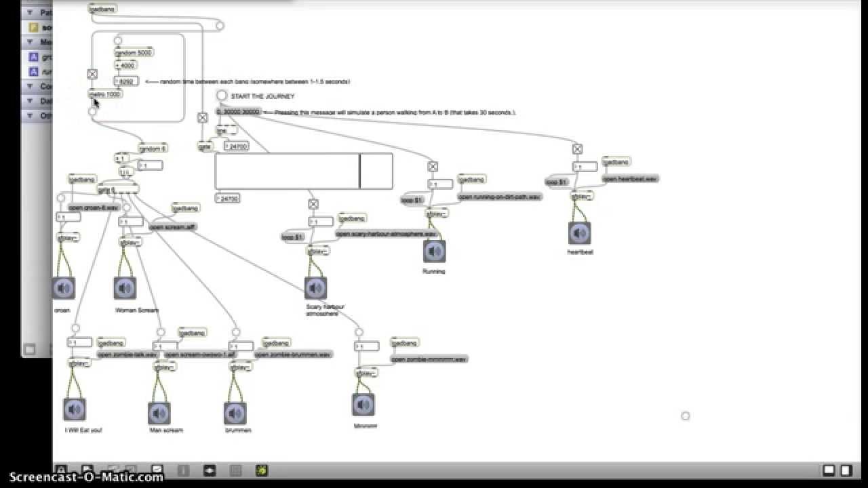Click the '0, 30000 30000' message box

pyautogui.click(x=238, y=111)
